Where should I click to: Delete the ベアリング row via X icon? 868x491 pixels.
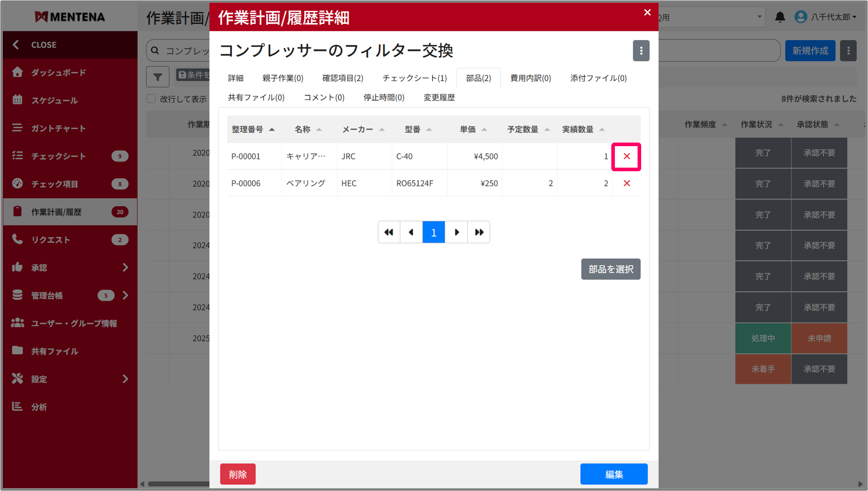pyautogui.click(x=626, y=183)
